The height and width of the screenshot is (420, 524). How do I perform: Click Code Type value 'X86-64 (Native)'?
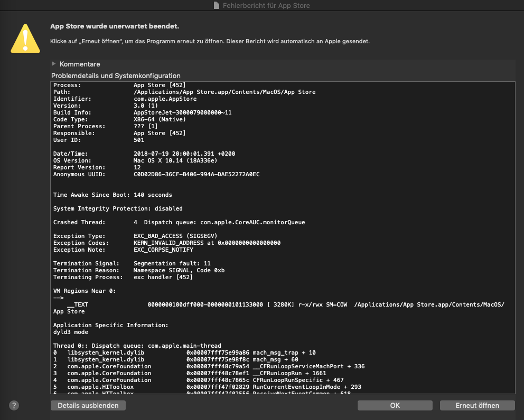coord(160,119)
